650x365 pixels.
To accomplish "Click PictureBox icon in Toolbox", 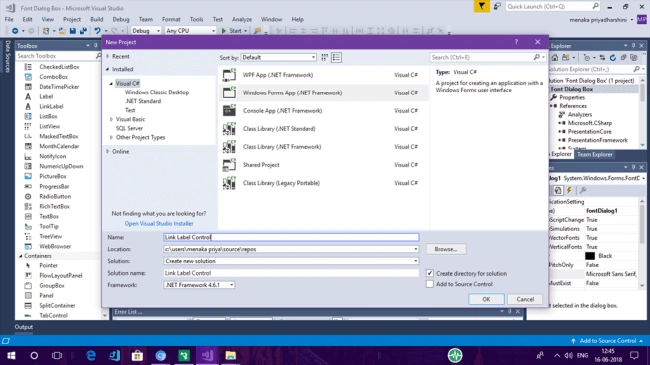I will (28, 176).
